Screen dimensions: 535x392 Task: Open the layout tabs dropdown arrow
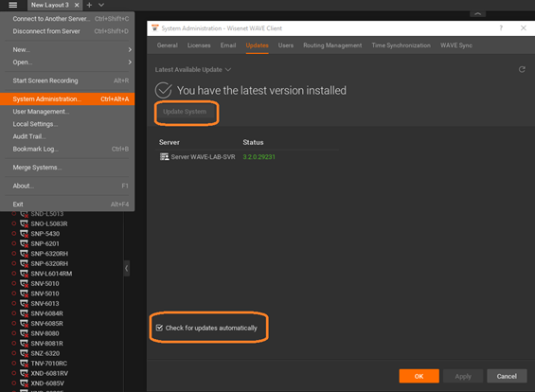point(101,5)
